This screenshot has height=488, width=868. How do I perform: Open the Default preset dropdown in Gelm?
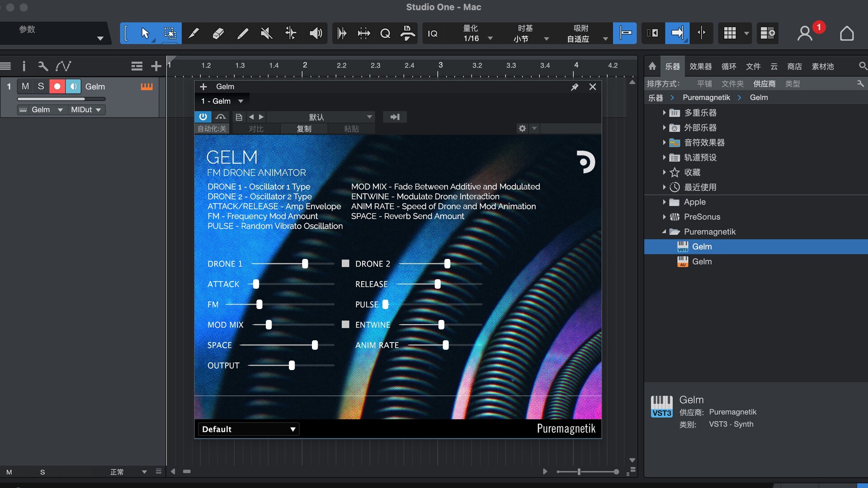(x=248, y=429)
